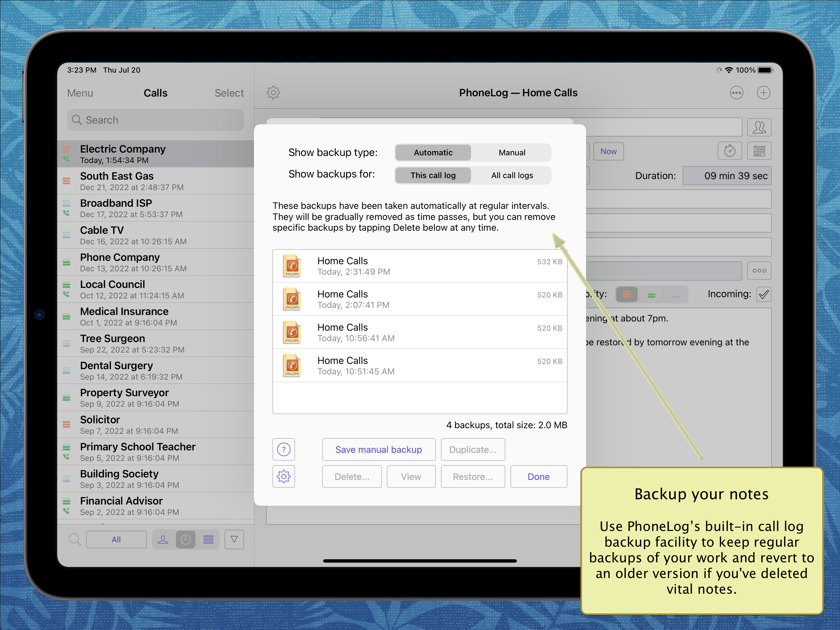Open backup help question mark icon
This screenshot has width=840, height=630.
pos(284,449)
